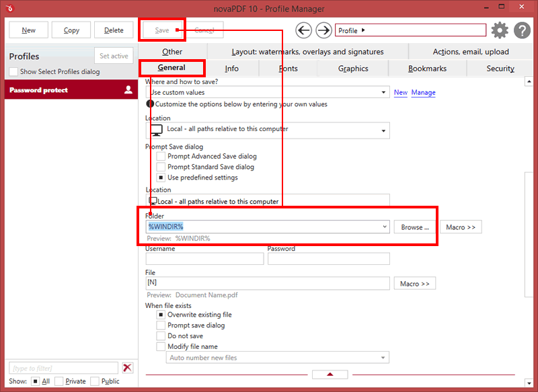Open help with the question mark icon
The image size is (538, 392).
[523, 30]
